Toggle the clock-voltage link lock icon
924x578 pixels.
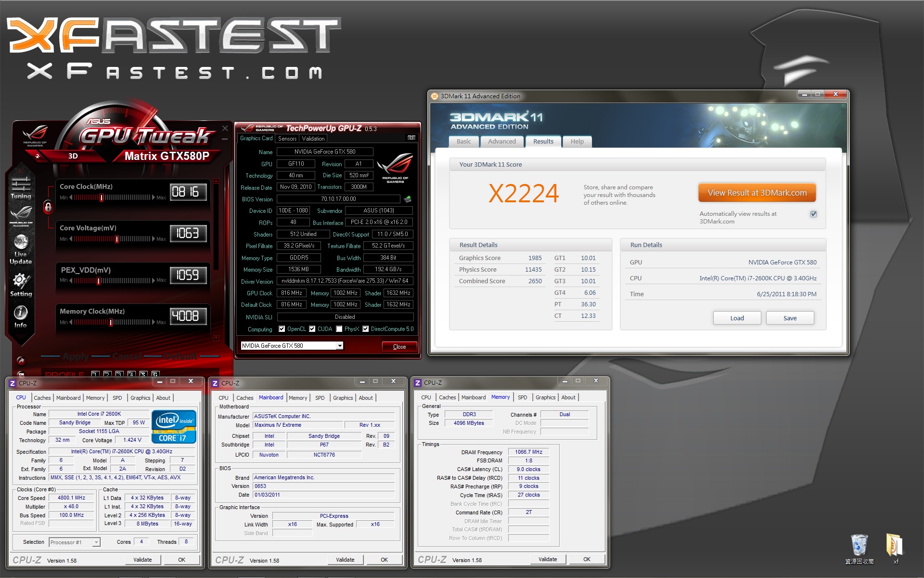point(48,207)
